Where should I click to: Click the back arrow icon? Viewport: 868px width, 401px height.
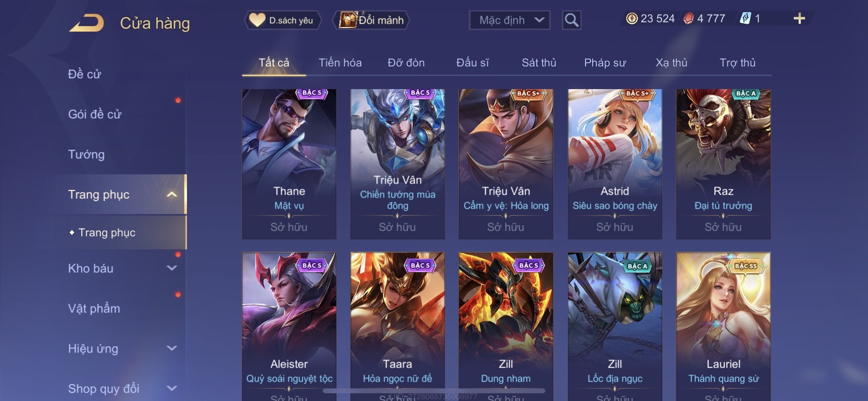[x=86, y=23]
